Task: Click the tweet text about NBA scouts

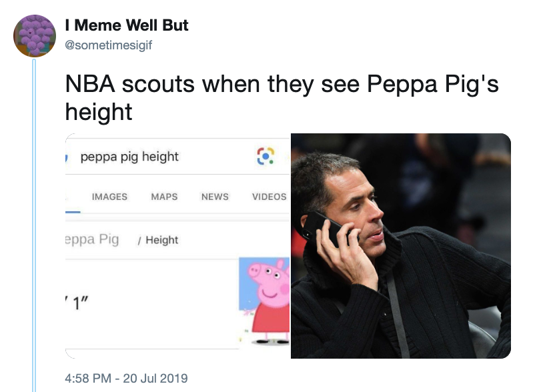Action: point(282,97)
